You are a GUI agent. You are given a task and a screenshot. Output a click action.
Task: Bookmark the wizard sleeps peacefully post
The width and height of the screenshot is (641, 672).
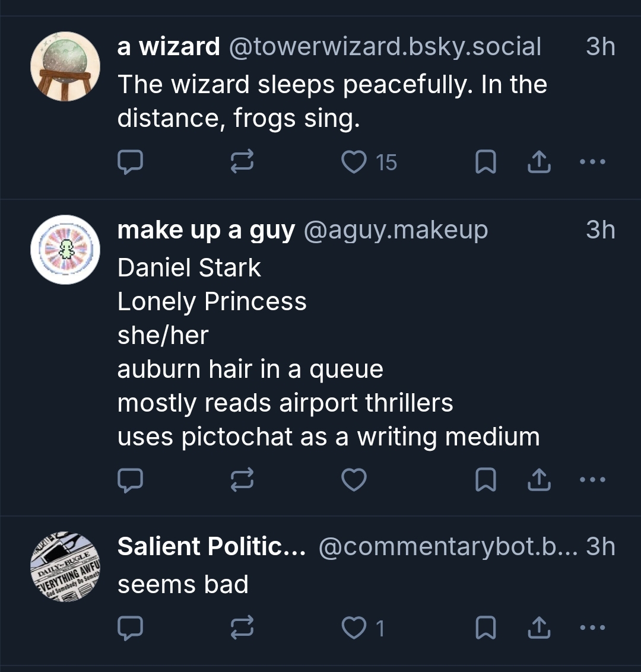(486, 162)
